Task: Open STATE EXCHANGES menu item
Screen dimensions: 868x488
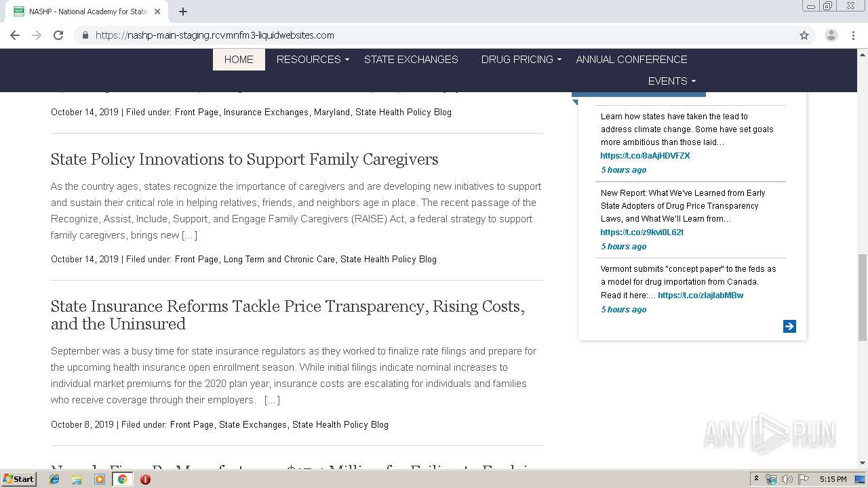Action: pyautogui.click(x=411, y=60)
